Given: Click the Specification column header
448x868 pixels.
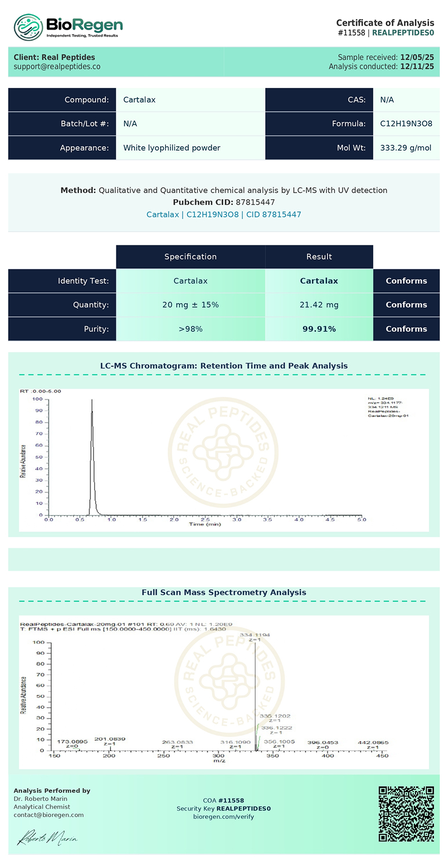Looking at the screenshot, I should 190,257.
